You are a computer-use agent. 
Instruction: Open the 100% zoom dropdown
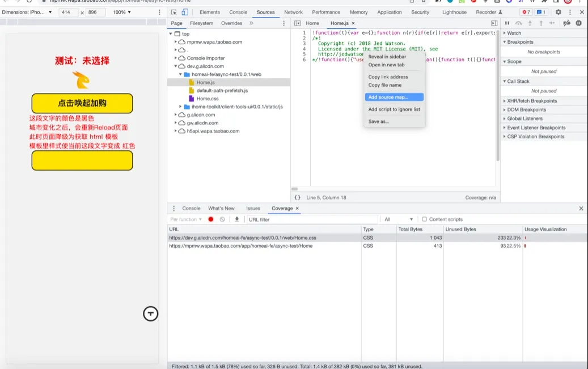point(122,12)
